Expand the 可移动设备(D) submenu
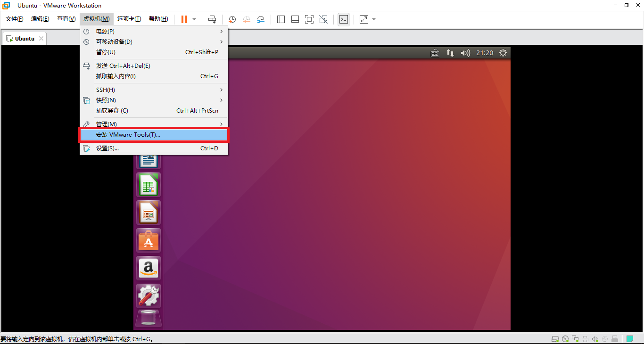The width and height of the screenshot is (644, 344). pyautogui.click(x=154, y=41)
